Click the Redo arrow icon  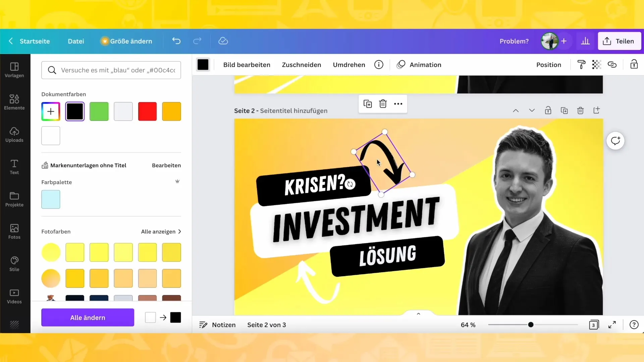pyautogui.click(x=197, y=41)
